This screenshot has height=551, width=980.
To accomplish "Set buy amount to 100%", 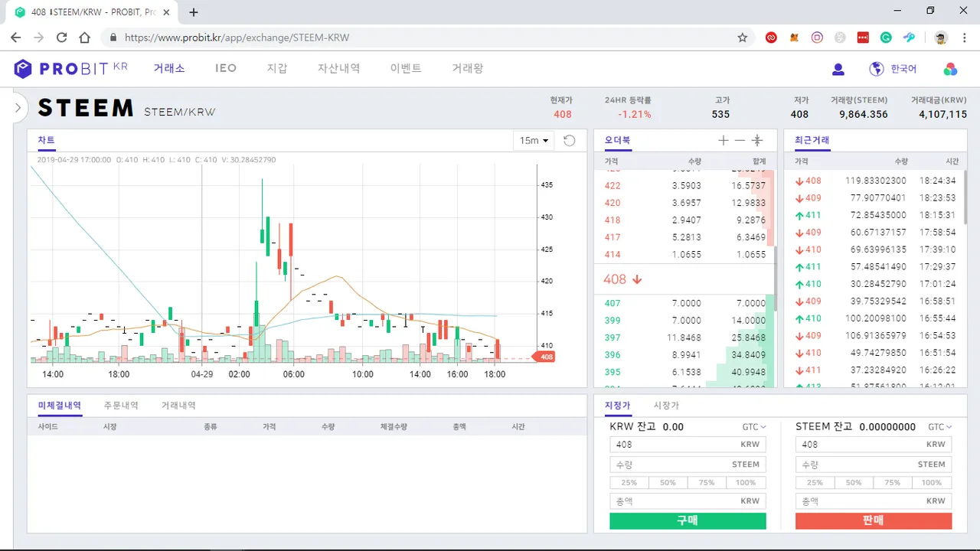I will (746, 483).
